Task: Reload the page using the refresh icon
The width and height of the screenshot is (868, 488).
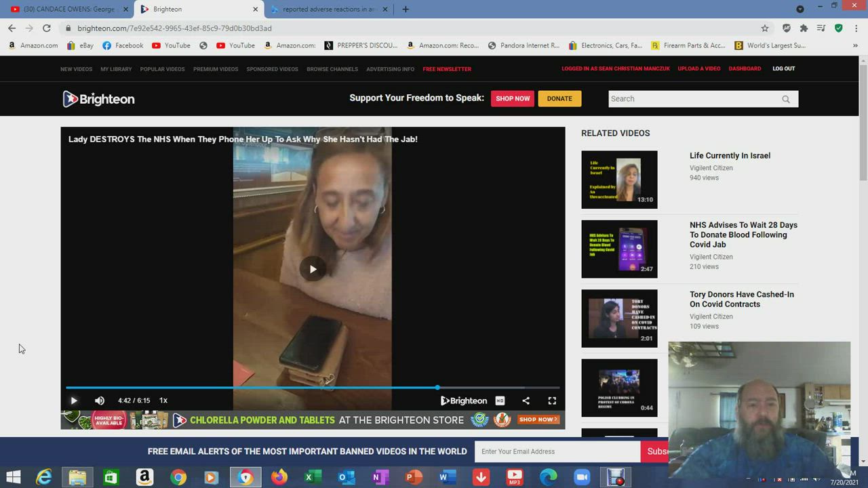Action: tap(47, 28)
